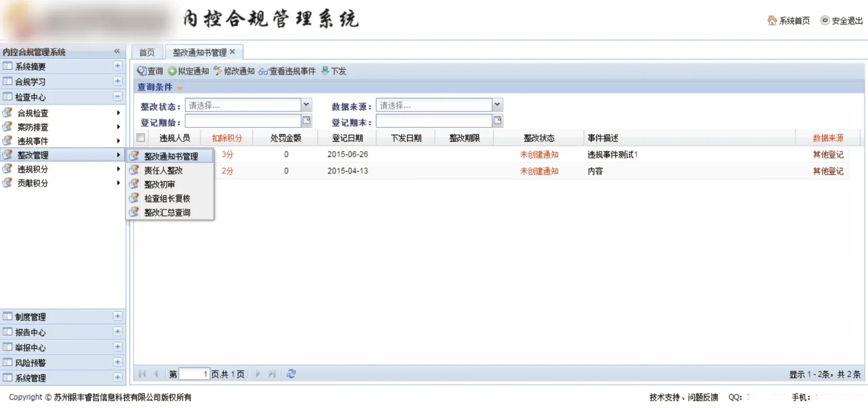Switch to the 首页 tab

pos(147,53)
